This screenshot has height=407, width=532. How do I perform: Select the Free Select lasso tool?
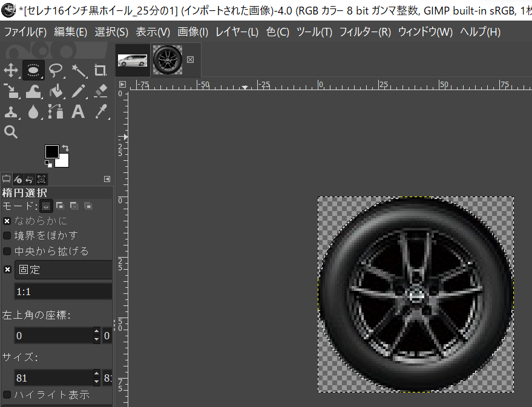pyautogui.click(x=56, y=70)
